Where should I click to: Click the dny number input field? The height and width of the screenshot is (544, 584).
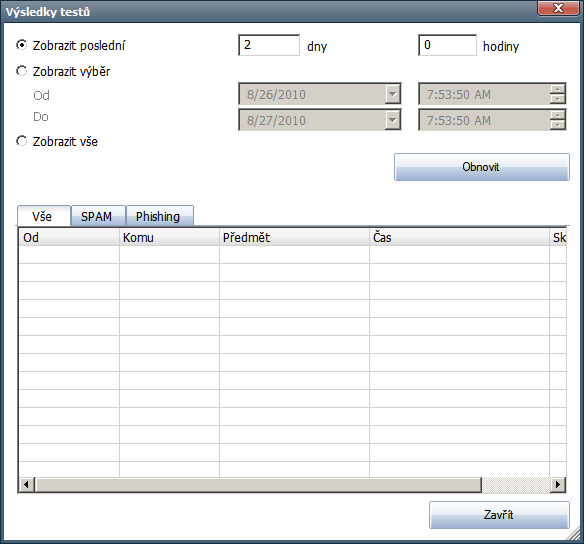point(269,45)
